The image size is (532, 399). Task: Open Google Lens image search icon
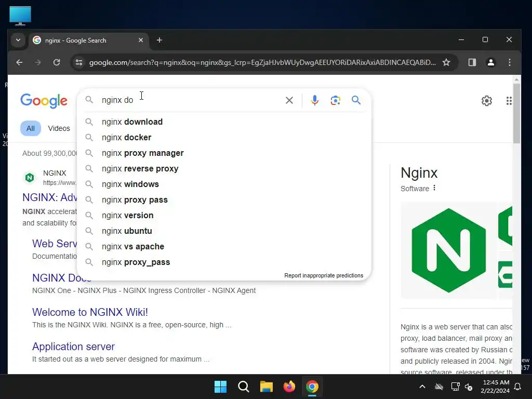(335, 100)
